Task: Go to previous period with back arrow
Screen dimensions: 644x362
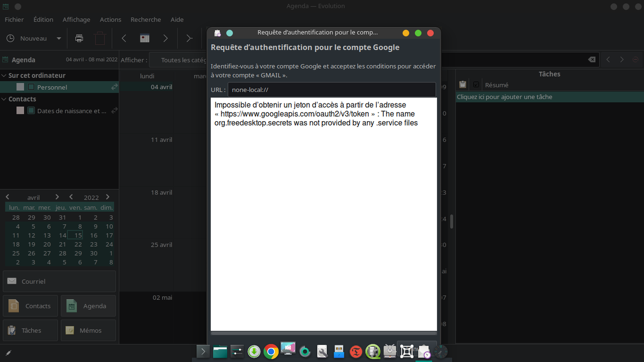Action: coord(124,38)
